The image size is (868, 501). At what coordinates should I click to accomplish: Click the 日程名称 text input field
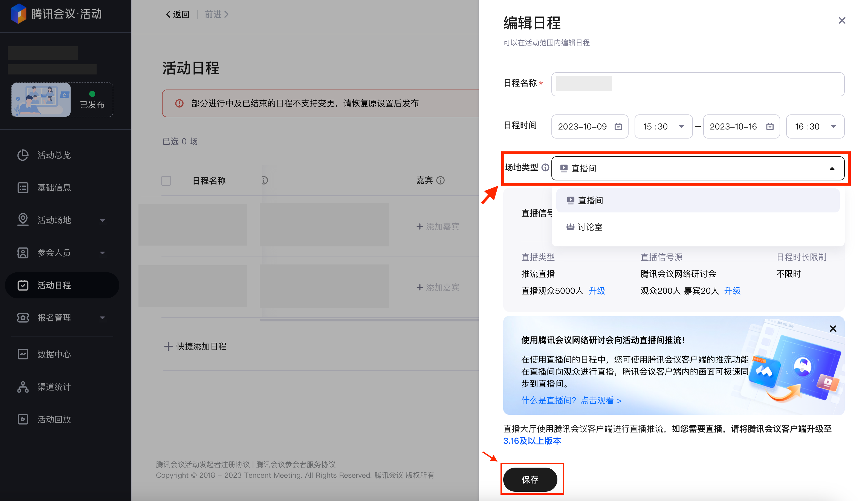[698, 84]
